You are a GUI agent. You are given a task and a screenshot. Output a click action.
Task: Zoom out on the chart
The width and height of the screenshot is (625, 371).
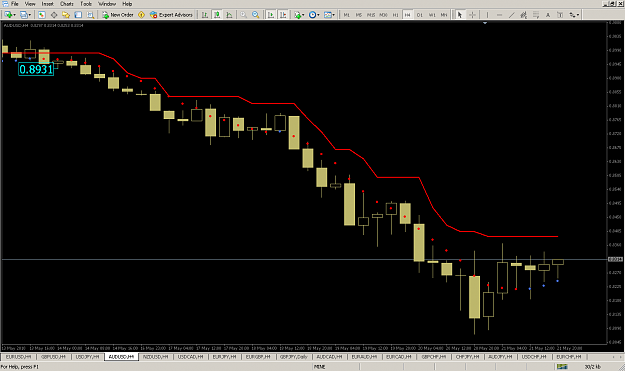256,15
